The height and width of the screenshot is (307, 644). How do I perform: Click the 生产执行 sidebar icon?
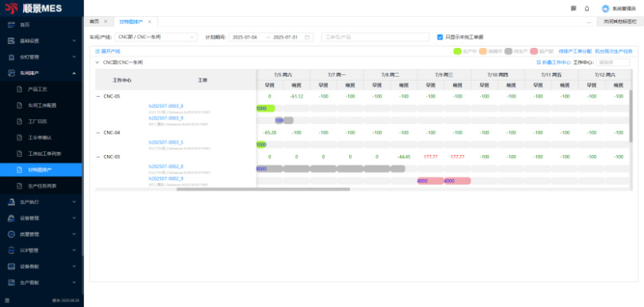click(x=12, y=201)
